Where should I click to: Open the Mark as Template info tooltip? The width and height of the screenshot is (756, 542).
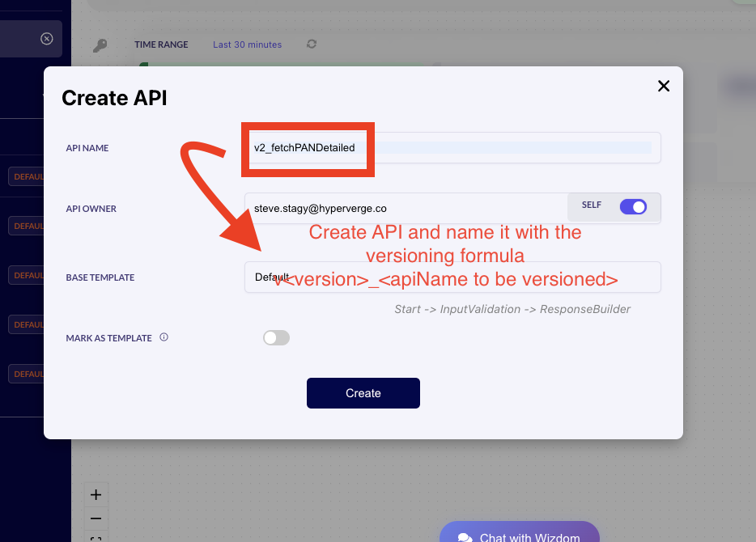coord(164,337)
